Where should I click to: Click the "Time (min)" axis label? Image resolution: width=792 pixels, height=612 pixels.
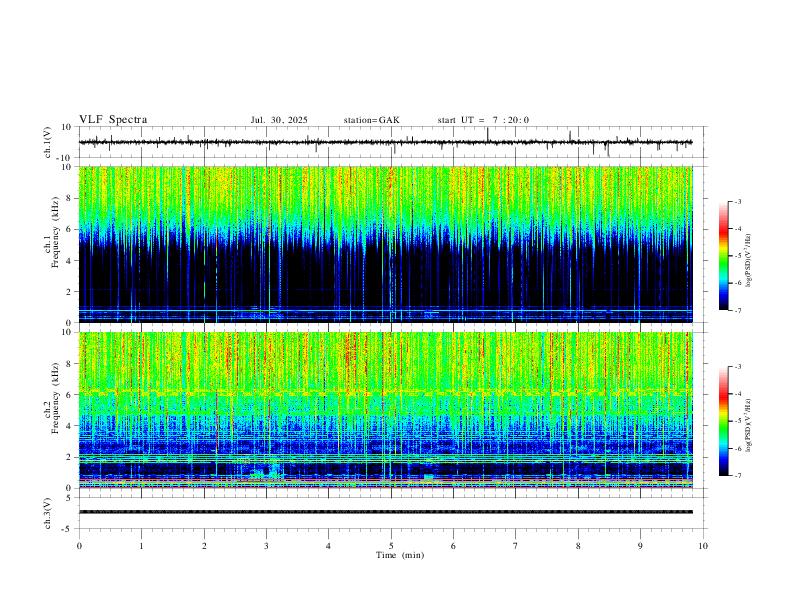400,555
